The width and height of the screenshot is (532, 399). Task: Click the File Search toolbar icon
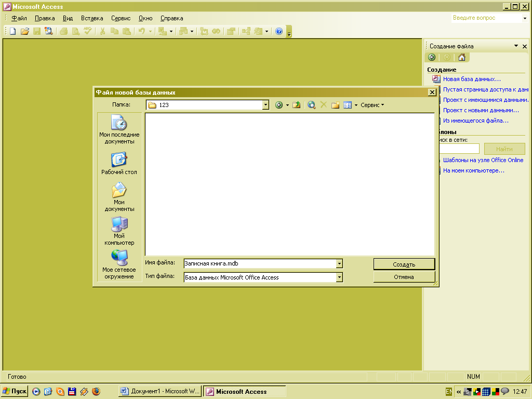coord(49,31)
